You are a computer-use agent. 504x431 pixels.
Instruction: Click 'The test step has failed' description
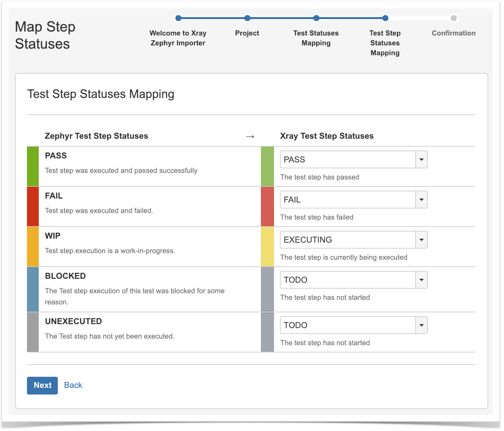point(317,217)
